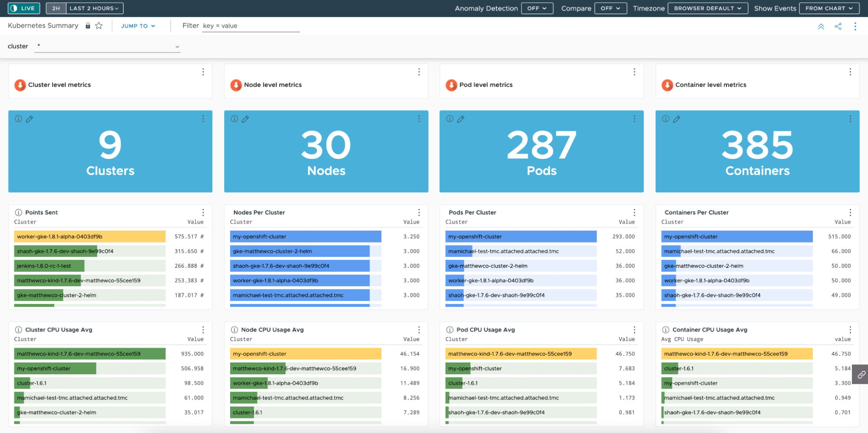Image resolution: width=868 pixels, height=433 pixels.
Task: Click down-arrow icon next to Pod level metrics
Action: (451, 85)
